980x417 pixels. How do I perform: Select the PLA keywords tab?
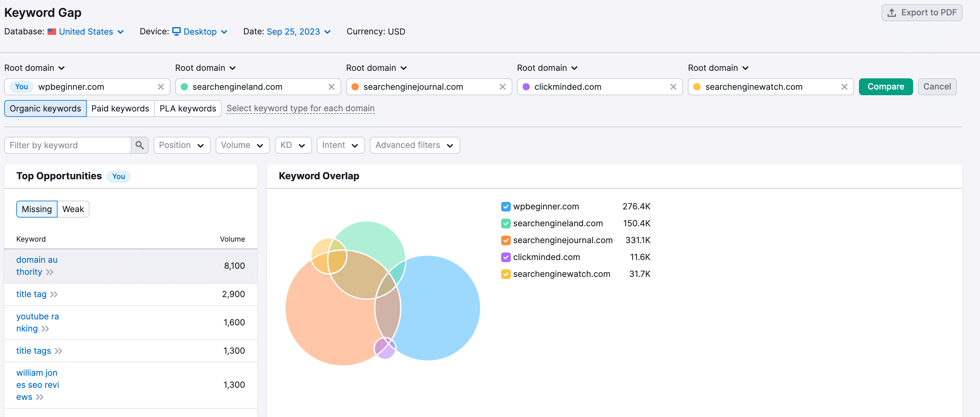click(188, 108)
